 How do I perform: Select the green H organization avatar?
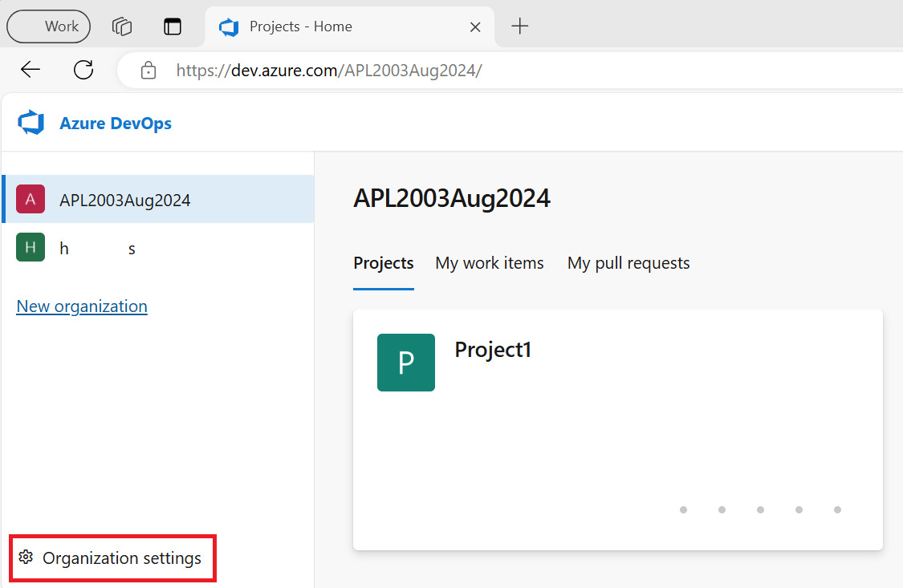30,247
